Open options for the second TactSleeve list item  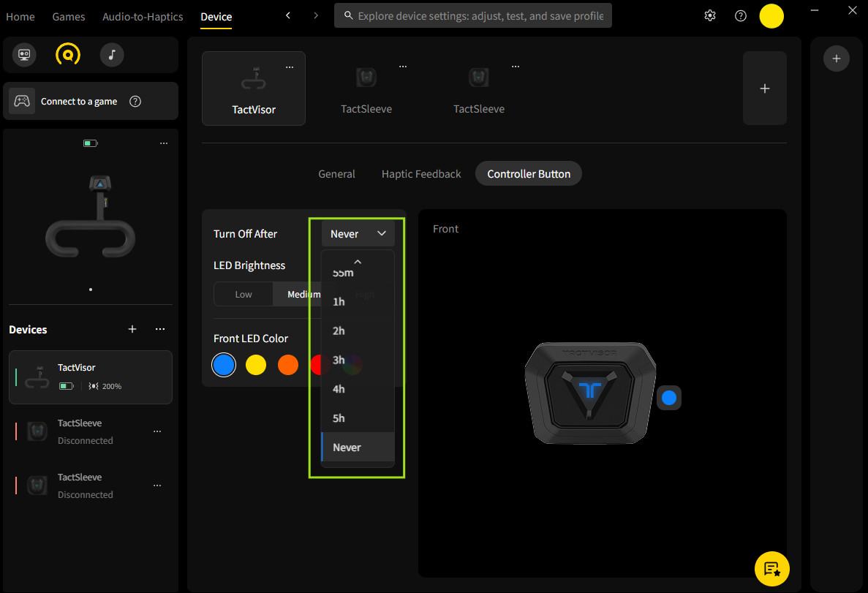[157, 486]
